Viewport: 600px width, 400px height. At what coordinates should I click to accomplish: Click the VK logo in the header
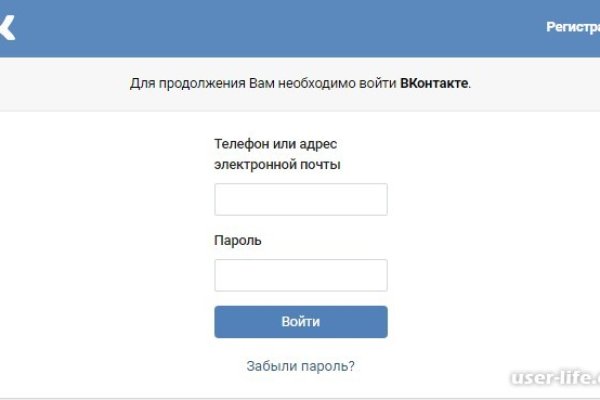(x=7, y=27)
